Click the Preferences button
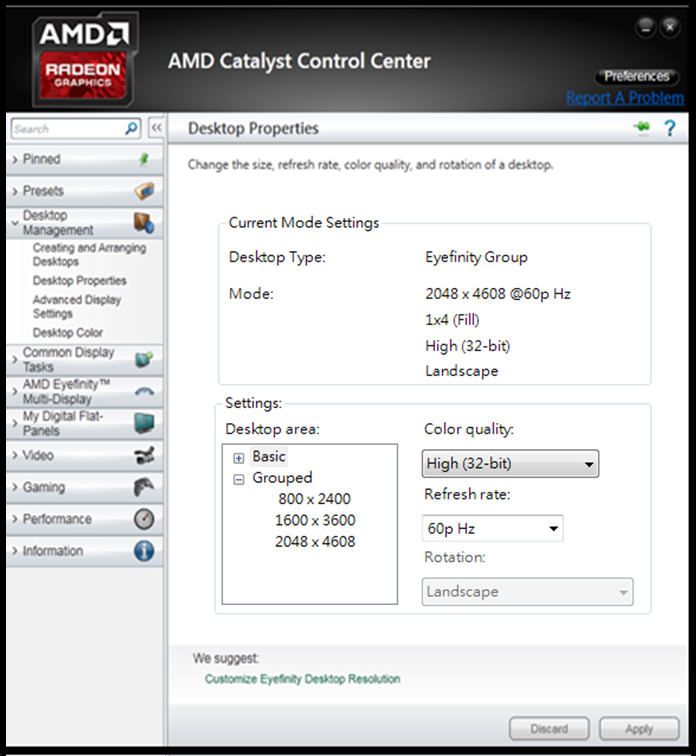The height and width of the screenshot is (756, 696). tap(637, 76)
